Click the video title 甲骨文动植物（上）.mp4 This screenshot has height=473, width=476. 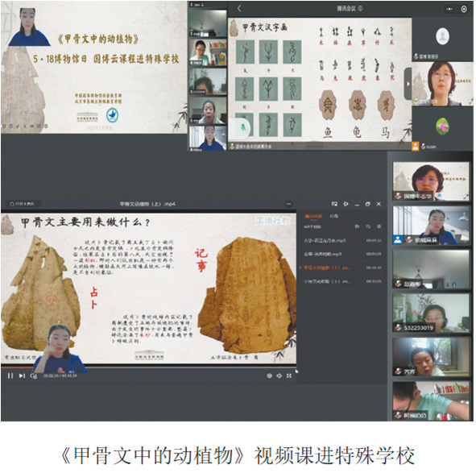(x=147, y=204)
